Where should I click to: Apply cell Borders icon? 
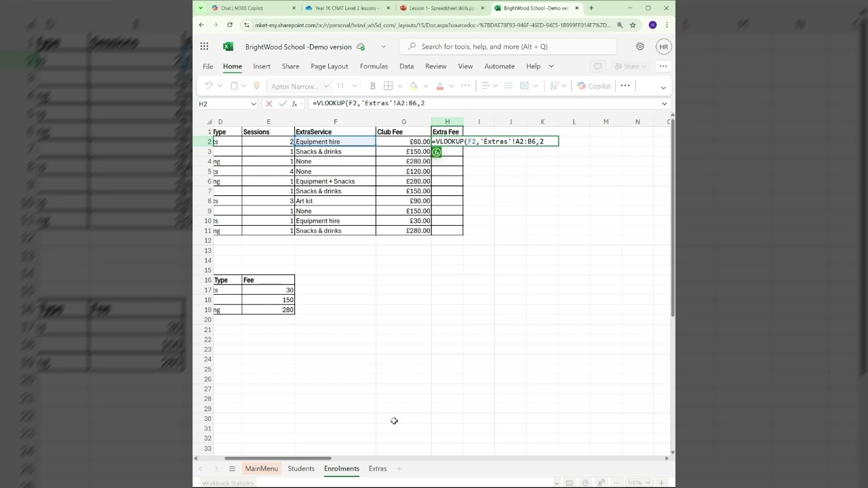389,86
